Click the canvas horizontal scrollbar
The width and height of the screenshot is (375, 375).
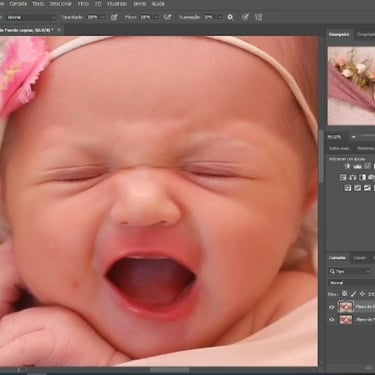pos(169,370)
